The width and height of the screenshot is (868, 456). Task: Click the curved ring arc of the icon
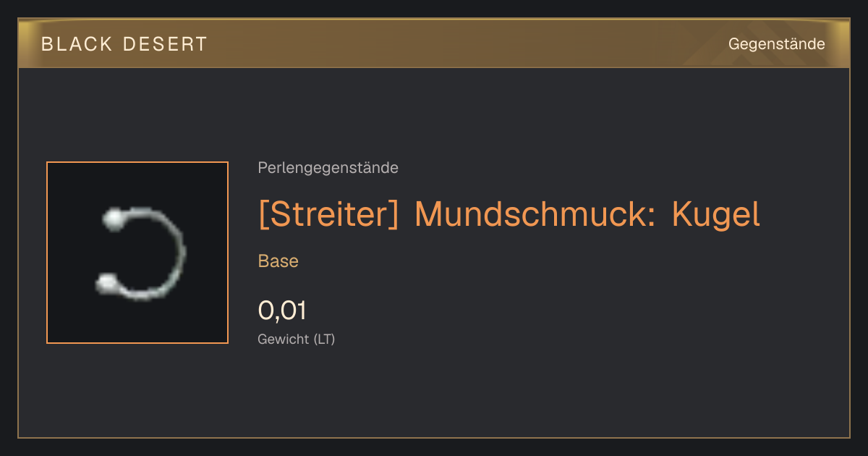[174, 253]
